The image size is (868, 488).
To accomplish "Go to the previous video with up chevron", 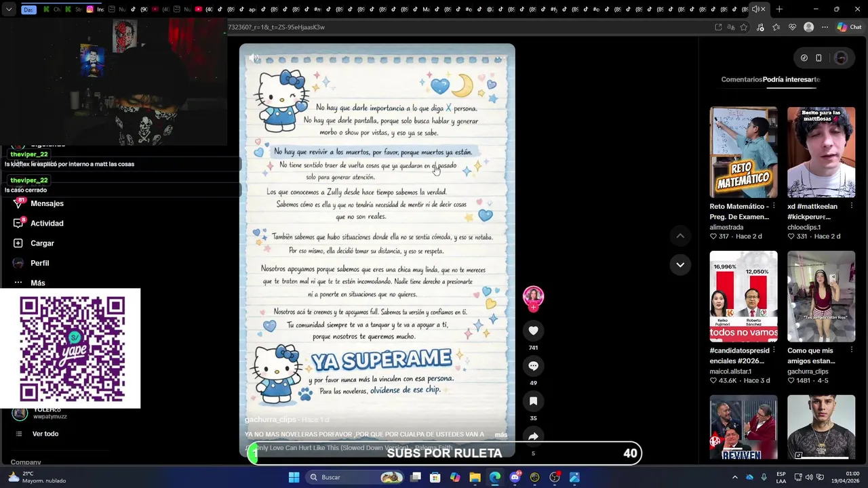I will [680, 236].
